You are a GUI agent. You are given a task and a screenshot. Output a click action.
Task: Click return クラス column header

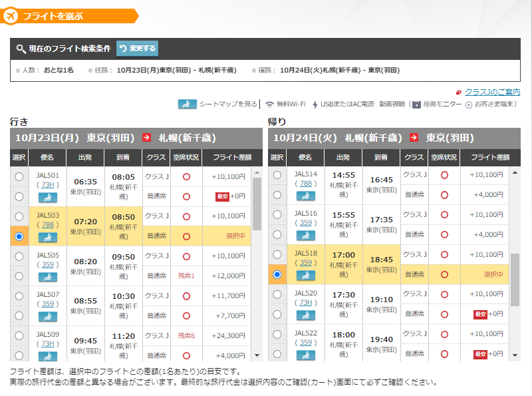[x=414, y=158]
